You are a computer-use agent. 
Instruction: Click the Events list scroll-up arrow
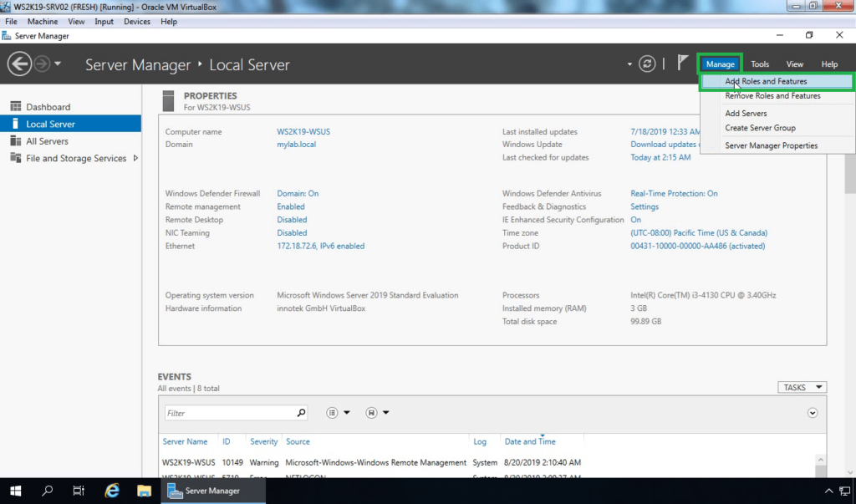(821, 460)
